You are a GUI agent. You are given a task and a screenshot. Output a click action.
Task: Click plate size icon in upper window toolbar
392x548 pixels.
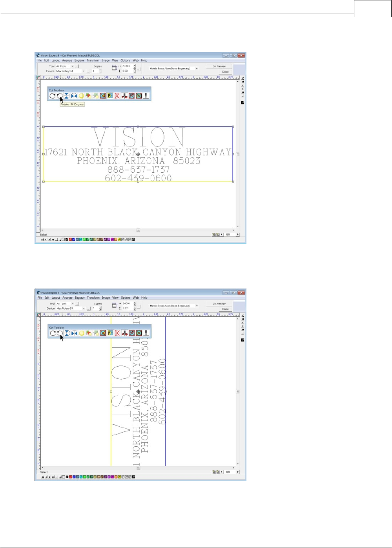(x=114, y=68)
